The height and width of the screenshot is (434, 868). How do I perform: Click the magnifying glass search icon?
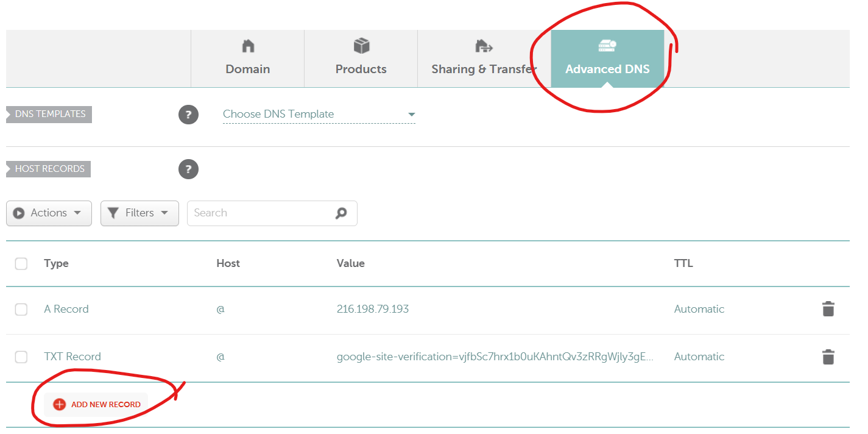click(341, 213)
